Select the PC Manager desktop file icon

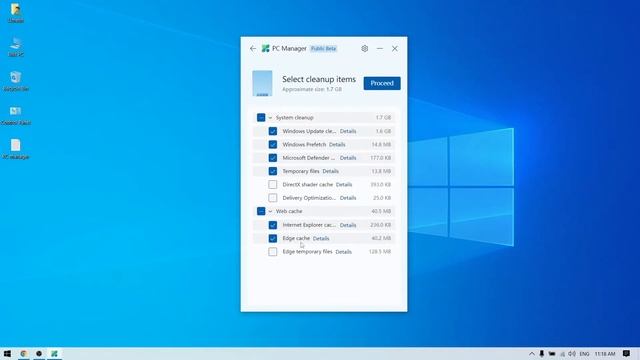pyautogui.click(x=16, y=149)
